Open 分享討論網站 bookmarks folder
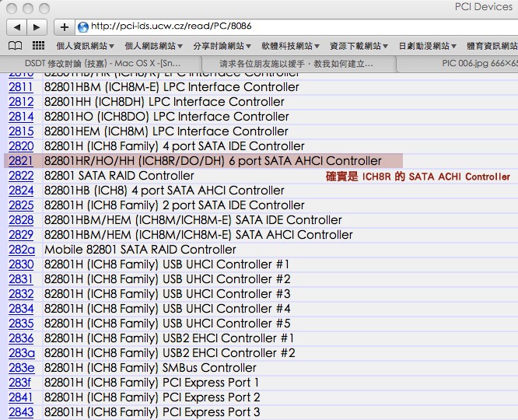This screenshot has width=518, height=420. pyautogui.click(x=222, y=46)
